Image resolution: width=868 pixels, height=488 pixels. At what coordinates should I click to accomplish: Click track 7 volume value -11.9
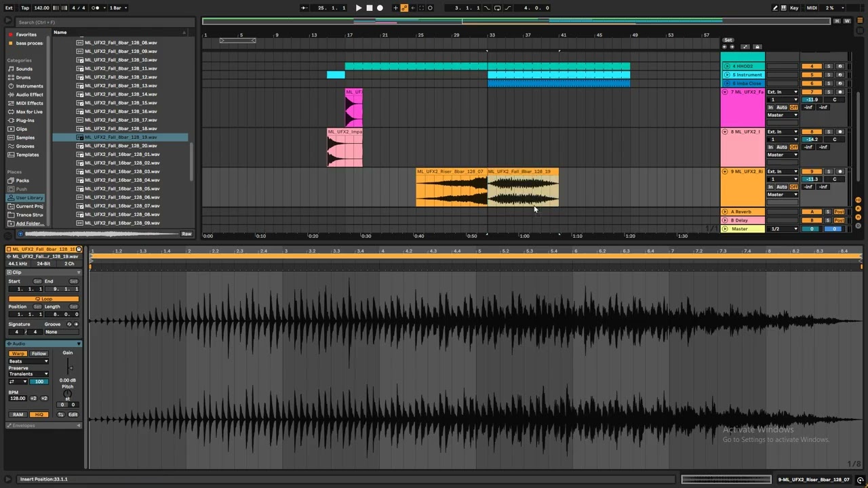point(811,100)
